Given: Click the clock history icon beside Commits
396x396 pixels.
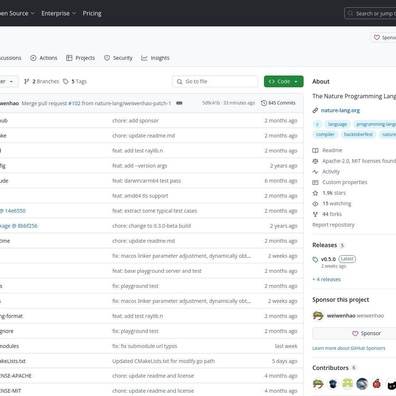Looking at the screenshot, I should pyautogui.click(x=264, y=103).
